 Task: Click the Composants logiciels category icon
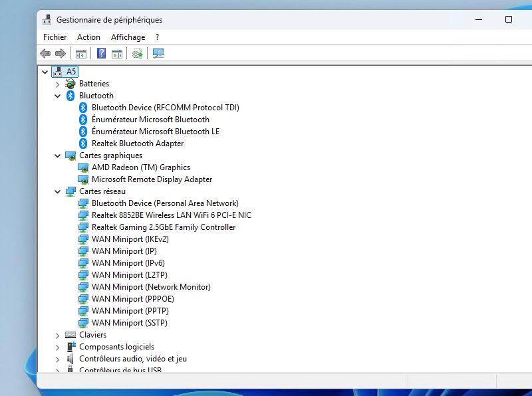click(71, 347)
